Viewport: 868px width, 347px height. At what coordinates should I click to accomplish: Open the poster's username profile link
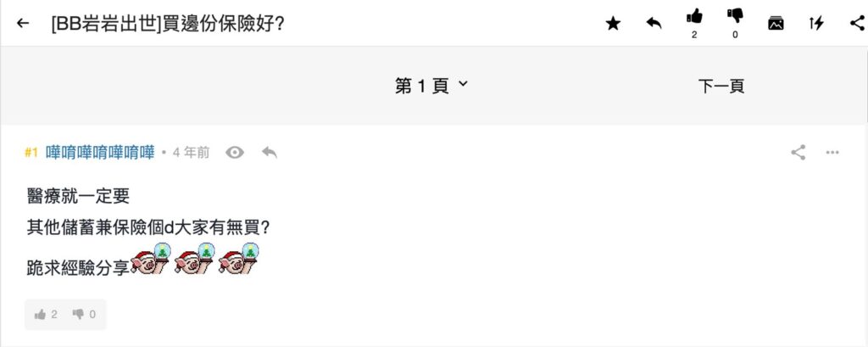pos(100,153)
